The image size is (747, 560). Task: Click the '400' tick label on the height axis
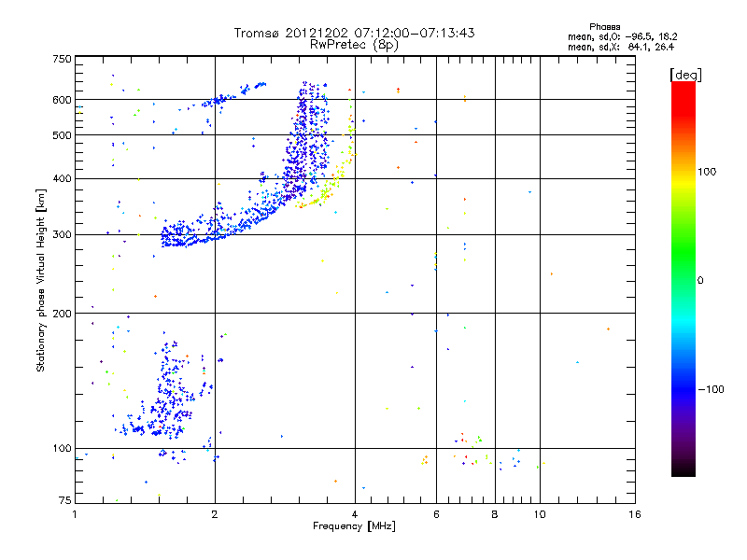point(62,179)
